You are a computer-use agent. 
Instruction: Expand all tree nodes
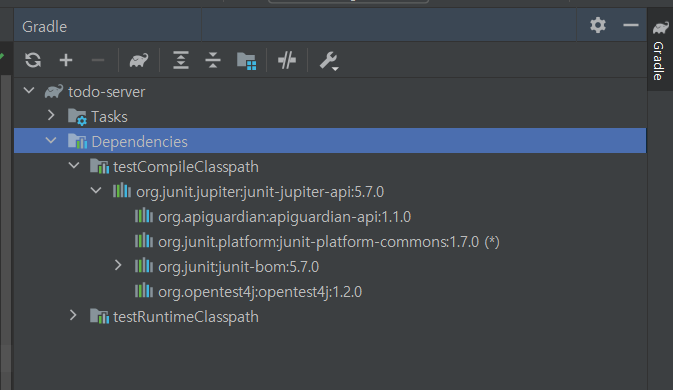pos(181,60)
